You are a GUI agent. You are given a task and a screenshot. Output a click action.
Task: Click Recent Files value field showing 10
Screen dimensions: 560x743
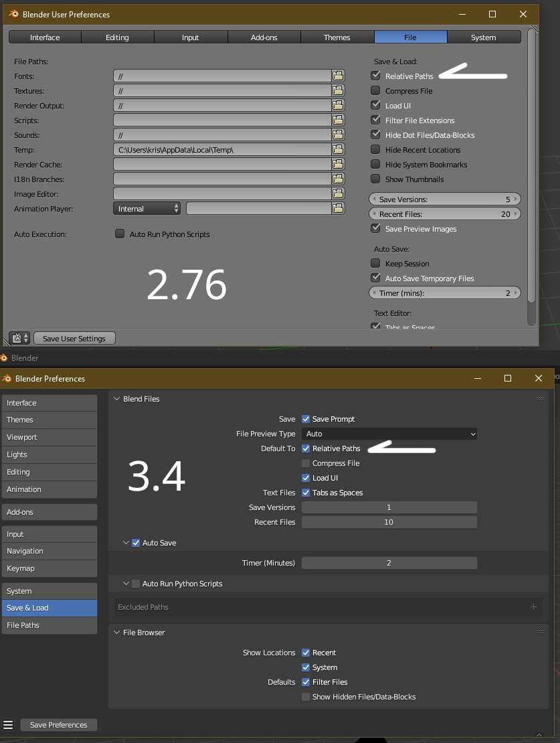pos(389,521)
